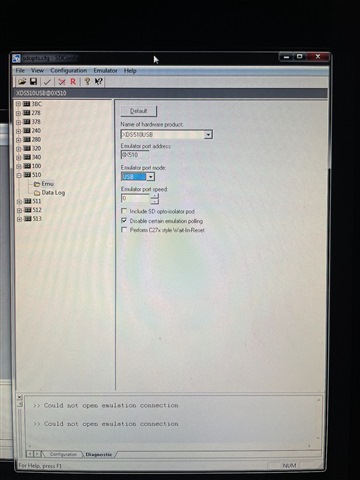Collapse the 510 tree node
Screen dimensions: 360x480
(19, 175)
